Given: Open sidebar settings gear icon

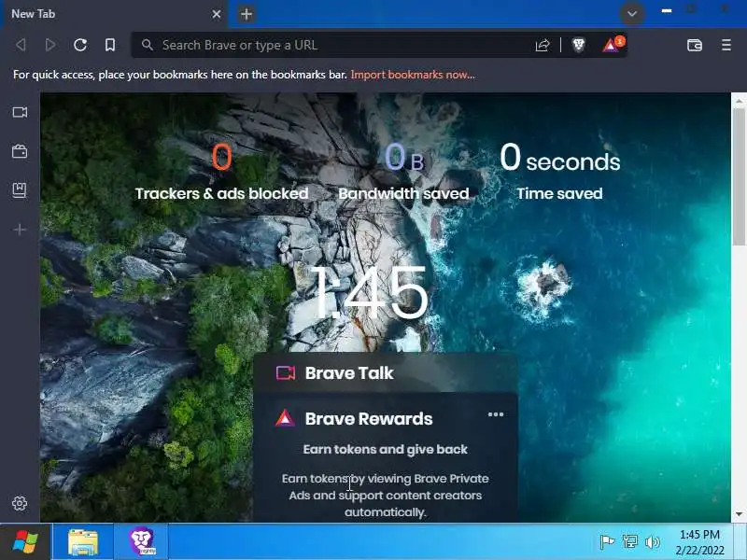Looking at the screenshot, I should 20,503.
